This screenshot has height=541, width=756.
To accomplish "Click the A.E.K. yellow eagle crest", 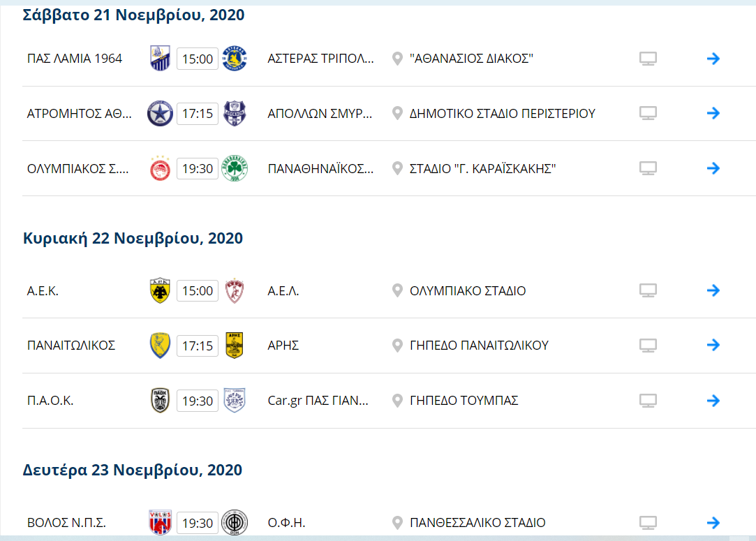I will point(160,290).
